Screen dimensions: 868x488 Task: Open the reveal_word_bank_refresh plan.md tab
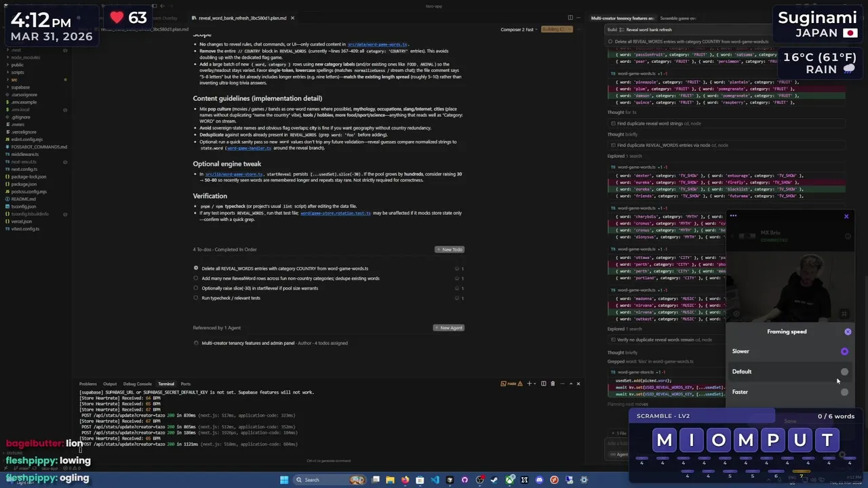pos(242,18)
